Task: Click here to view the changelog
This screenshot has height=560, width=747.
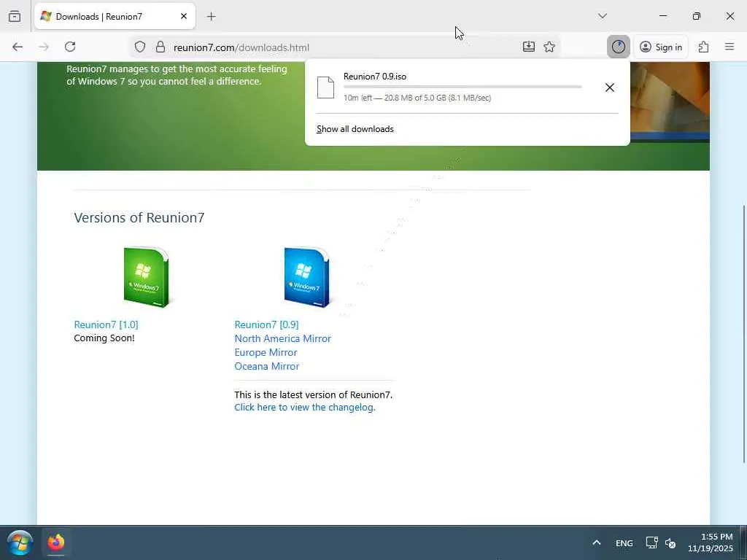Action: [305, 407]
